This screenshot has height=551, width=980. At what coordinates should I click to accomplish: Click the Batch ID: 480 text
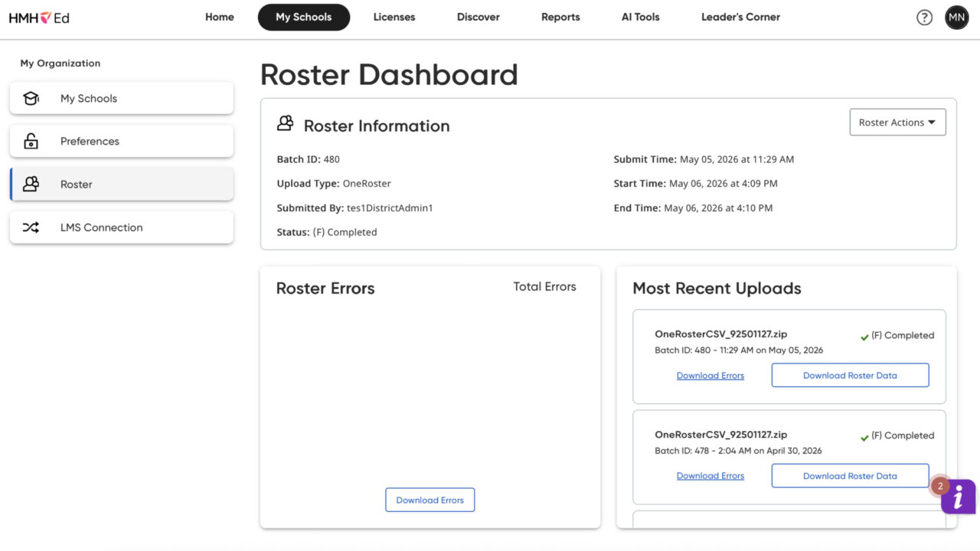tap(308, 159)
